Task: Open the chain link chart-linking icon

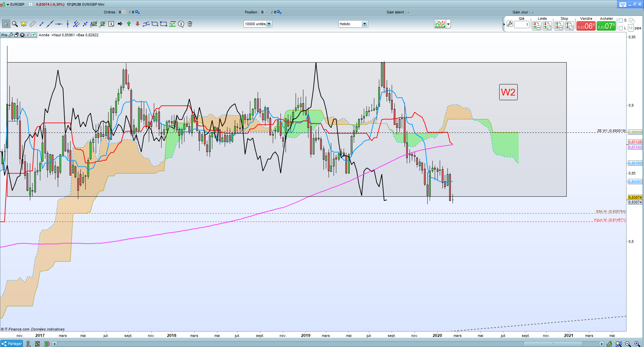Action: 28,344
